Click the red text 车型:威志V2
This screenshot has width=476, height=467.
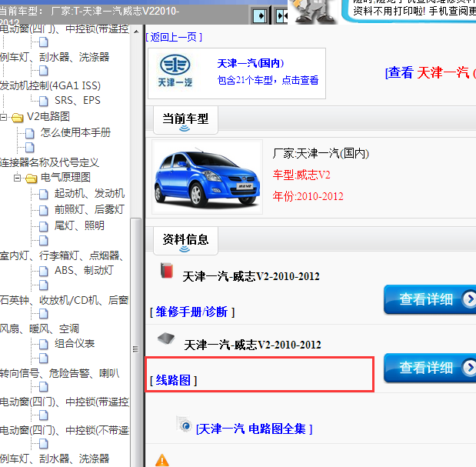301,175
